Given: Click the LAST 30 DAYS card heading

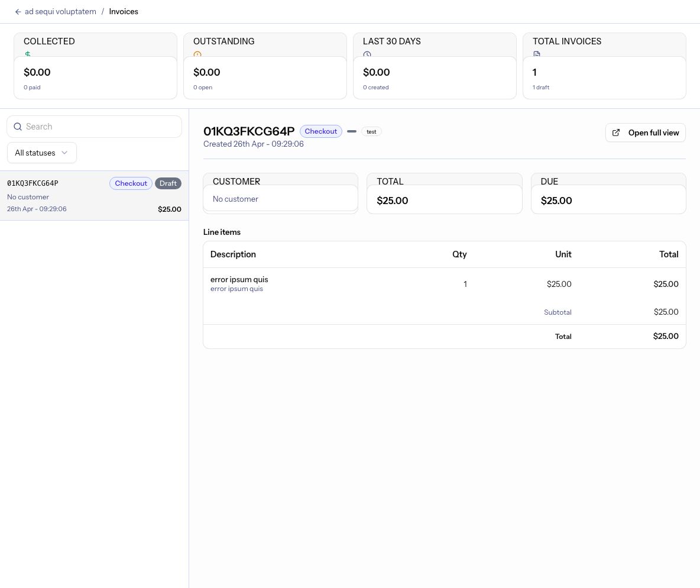Looking at the screenshot, I should [x=392, y=41].
